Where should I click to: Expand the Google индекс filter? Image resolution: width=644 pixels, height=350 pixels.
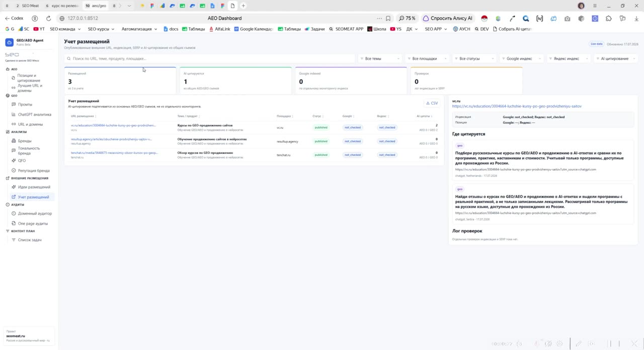pyautogui.click(x=522, y=59)
